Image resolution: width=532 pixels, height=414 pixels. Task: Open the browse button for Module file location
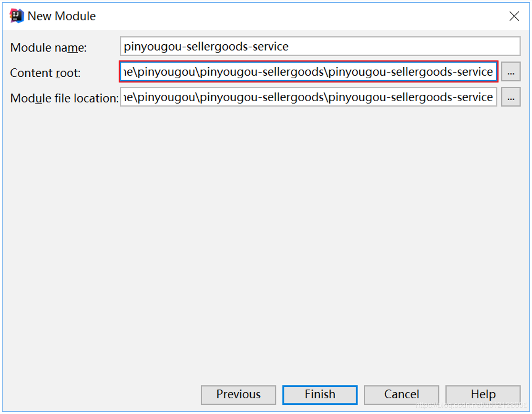point(511,97)
